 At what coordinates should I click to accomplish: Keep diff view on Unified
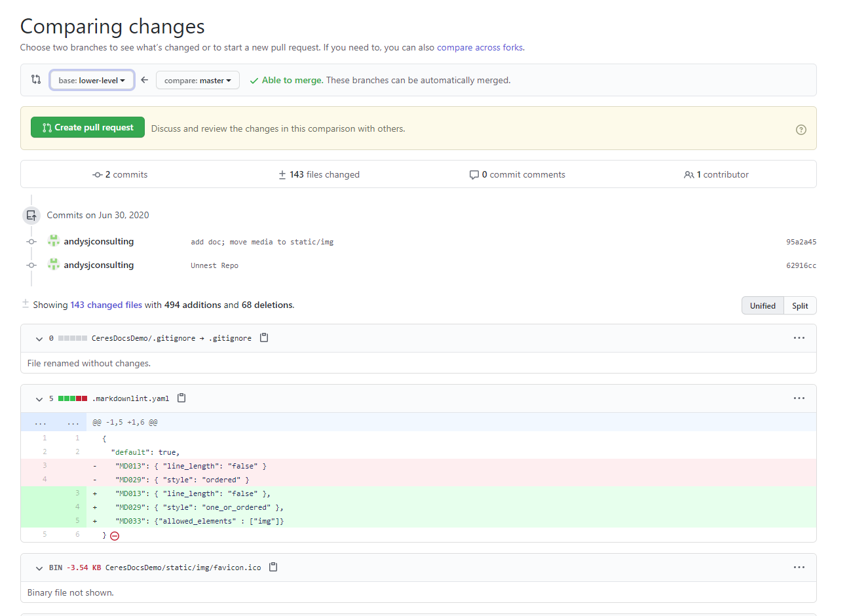coord(763,305)
